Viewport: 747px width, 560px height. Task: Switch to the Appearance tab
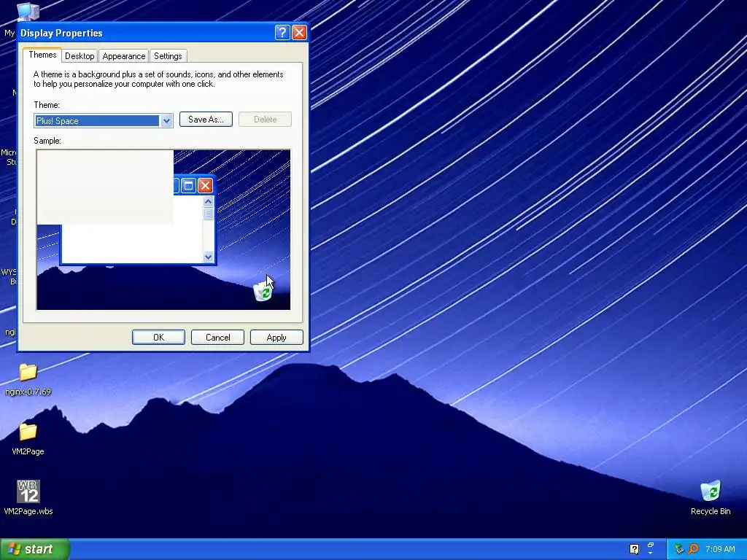[124, 56]
